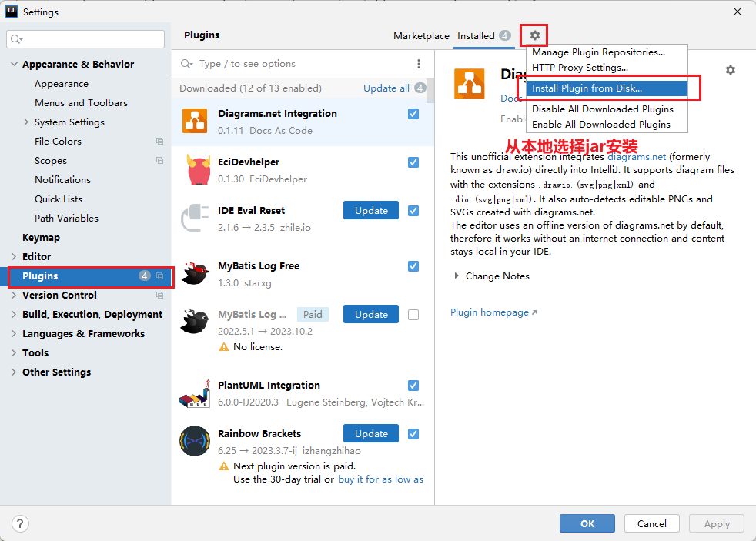
Task: Choose Disable All Downloaded Plugins
Action: (x=607, y=109)
